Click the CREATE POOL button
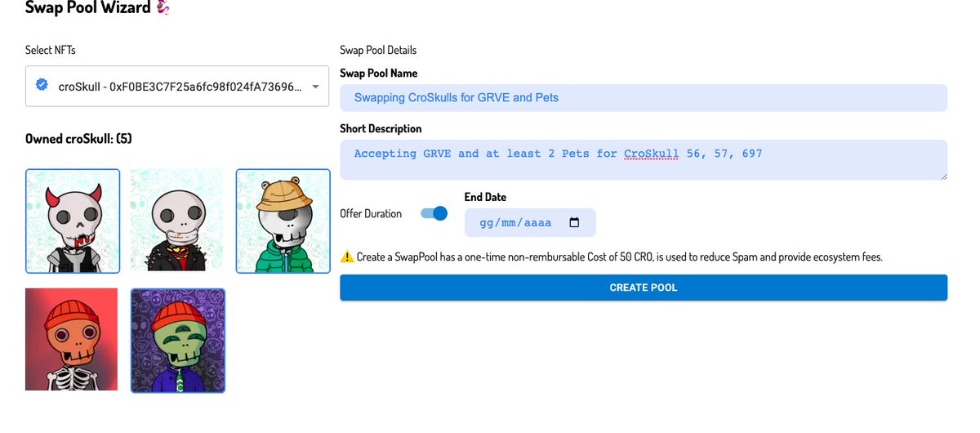Image resolution: width=980 pixels, height=433 pixels. [644, 288]
